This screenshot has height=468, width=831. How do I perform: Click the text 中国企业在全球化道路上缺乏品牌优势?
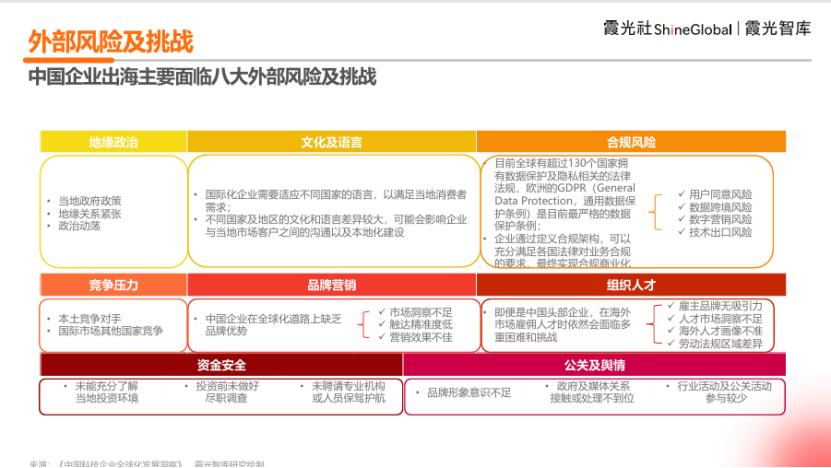click(273, 324)
